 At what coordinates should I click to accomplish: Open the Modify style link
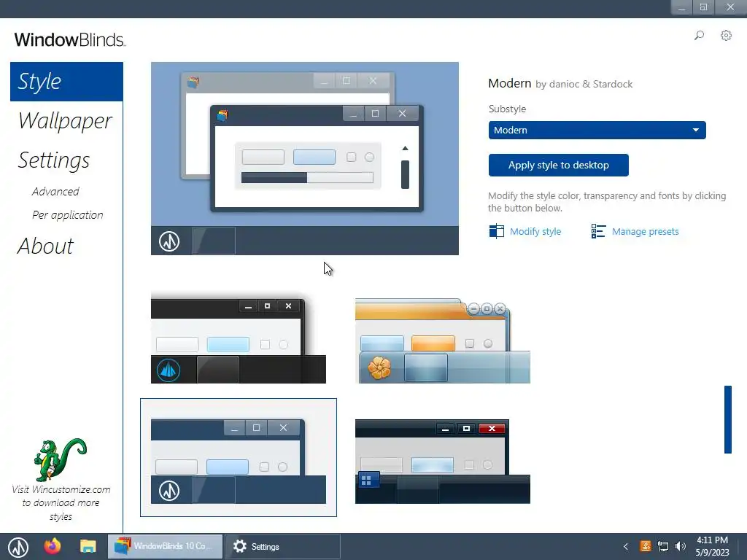[535, 231]
